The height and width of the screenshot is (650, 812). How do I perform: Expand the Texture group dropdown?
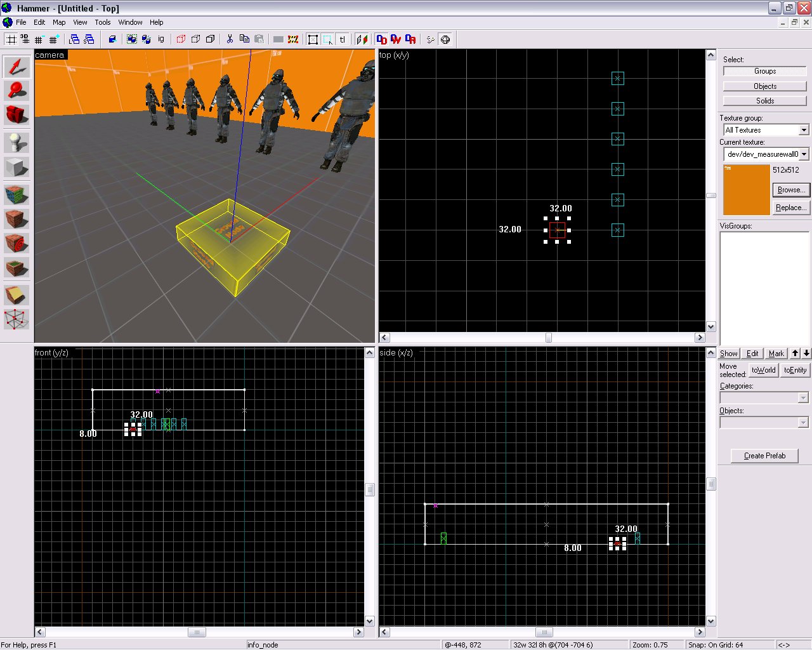pos(804,130)
